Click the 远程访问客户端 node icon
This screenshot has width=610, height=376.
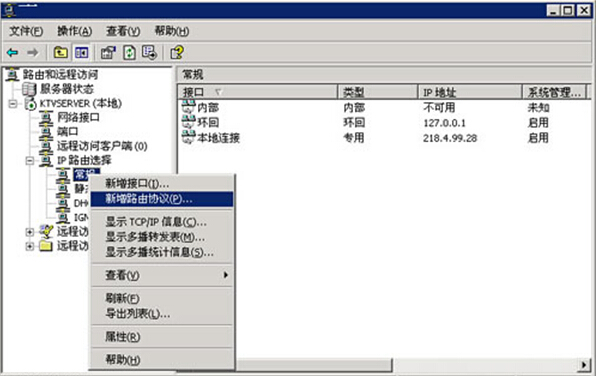[x=46, y=146]
